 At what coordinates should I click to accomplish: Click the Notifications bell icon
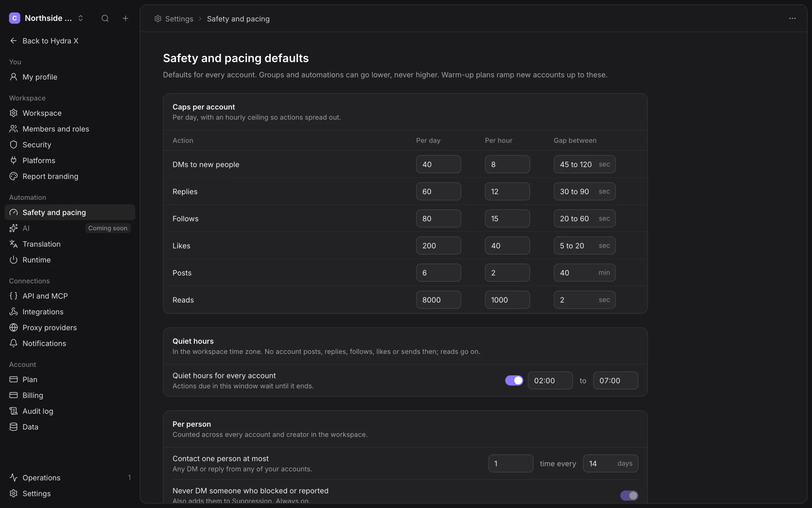(14, 343)
